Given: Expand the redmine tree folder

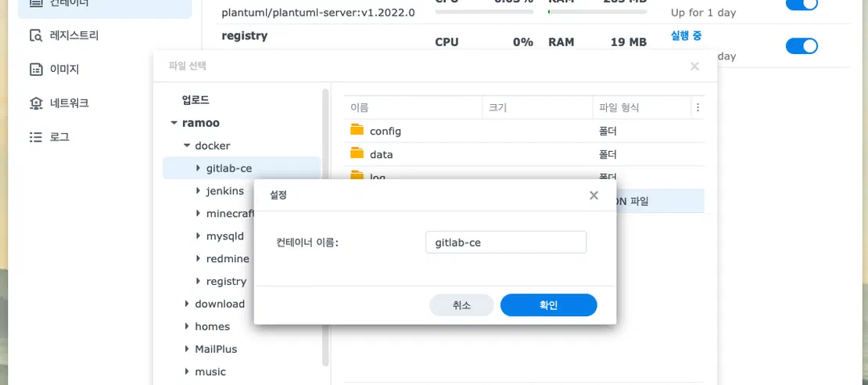Looking at the screenshot, I should [198, 259].
